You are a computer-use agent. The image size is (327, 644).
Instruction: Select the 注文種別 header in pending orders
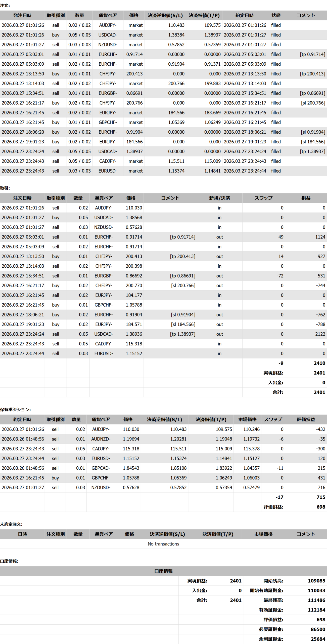[x=56, y=534]
